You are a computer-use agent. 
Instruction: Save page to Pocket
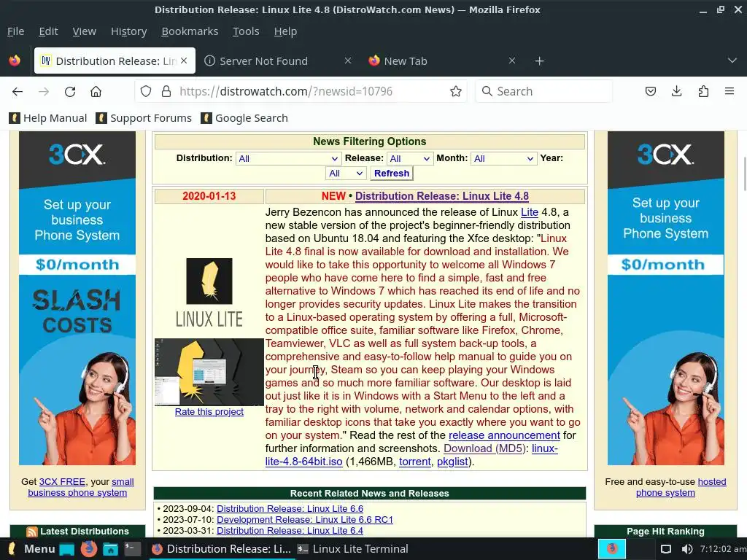coord(650,91)
